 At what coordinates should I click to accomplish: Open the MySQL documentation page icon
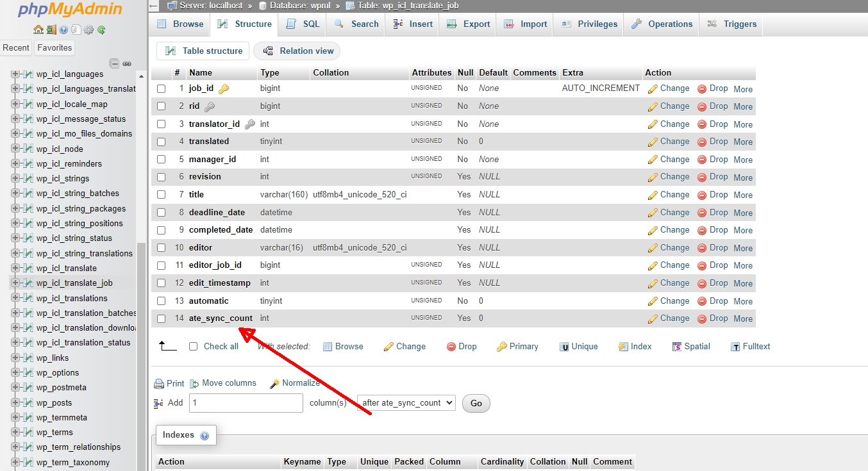click(x=76, y=29)
